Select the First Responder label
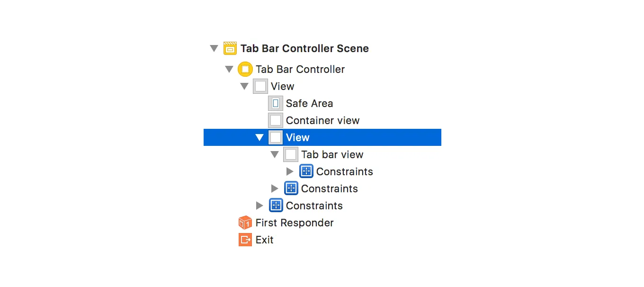644x287 pixels. 295,223
